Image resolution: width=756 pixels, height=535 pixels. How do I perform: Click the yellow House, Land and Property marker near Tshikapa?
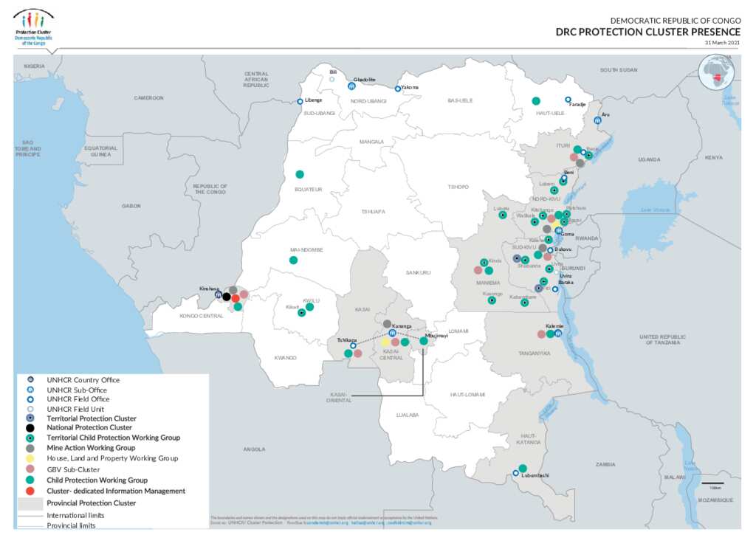point(385,342)
